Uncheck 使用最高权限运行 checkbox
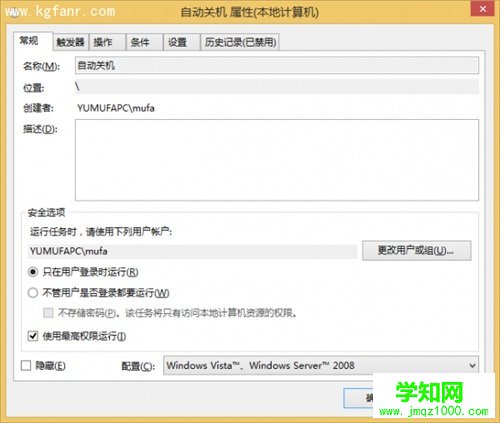500x423 pixels. click(x=33, y=336)
